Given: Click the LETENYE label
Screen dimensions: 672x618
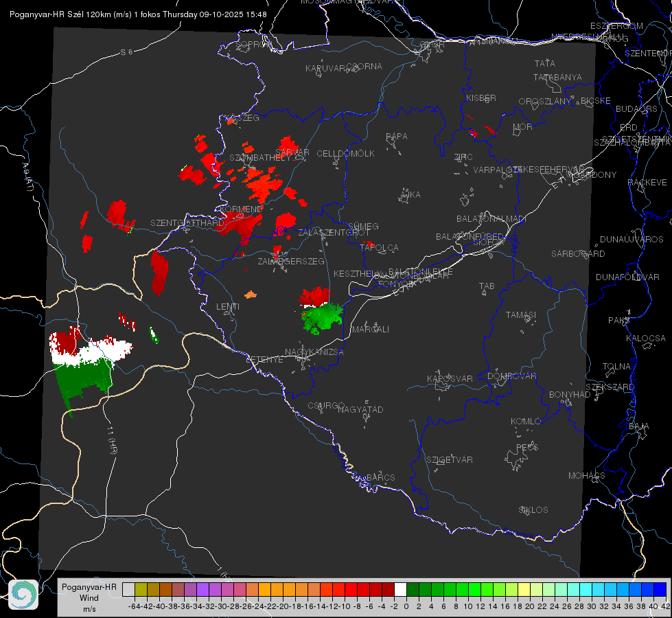Looking at the screenshot, I should click(264, 360).
